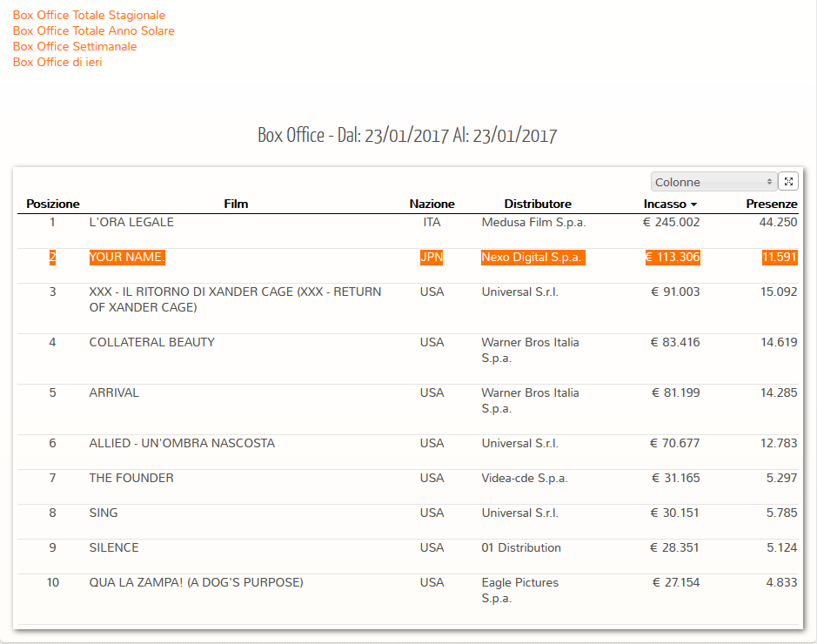This screenshot has width=817, height=644.
Task: Click incasso value € 113.306
Action: point(673,257)
